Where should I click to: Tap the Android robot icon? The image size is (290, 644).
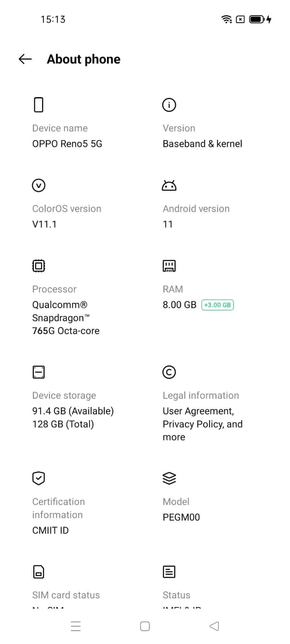[169, 185]
